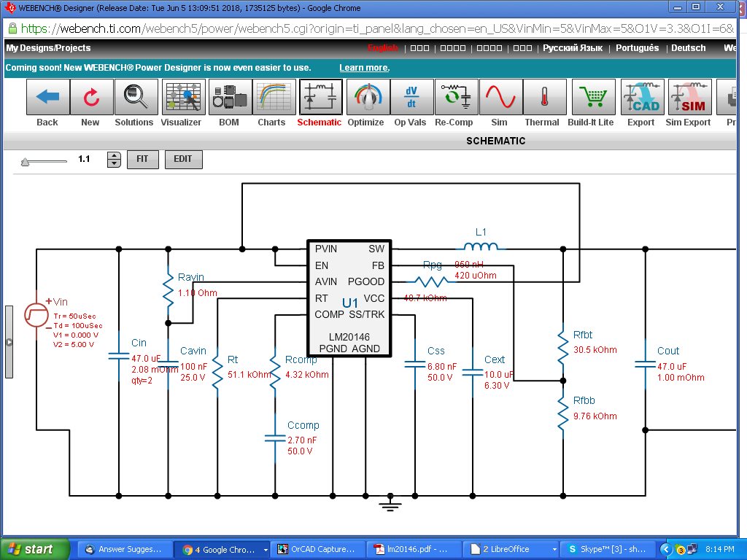Select the Cavin capacitor symbol

(x=169, y=365)
